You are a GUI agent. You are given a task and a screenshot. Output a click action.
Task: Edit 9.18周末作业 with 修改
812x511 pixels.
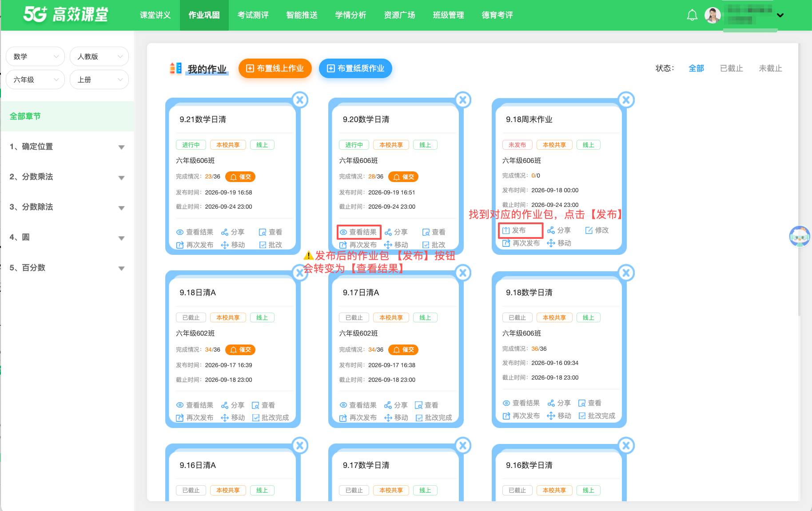(597, 230)
